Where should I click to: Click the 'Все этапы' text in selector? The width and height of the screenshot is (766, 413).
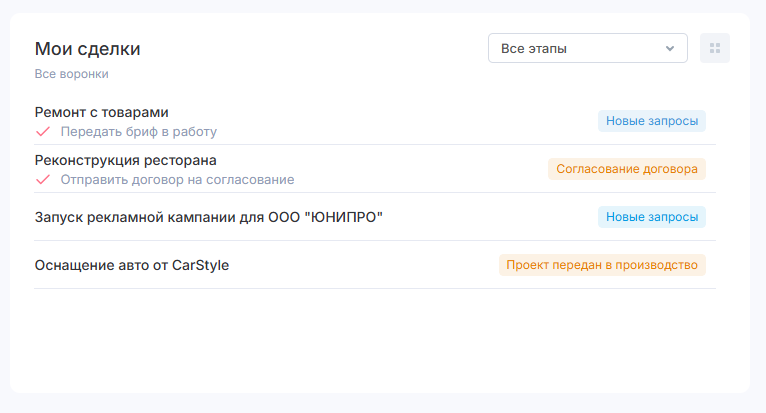pyautogui.click(x=534, y=48)
